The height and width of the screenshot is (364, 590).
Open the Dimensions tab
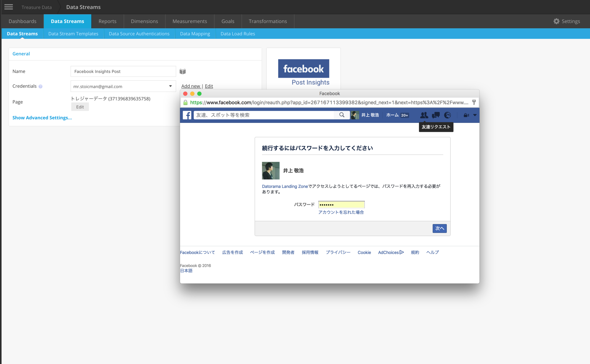pos(145,21)
